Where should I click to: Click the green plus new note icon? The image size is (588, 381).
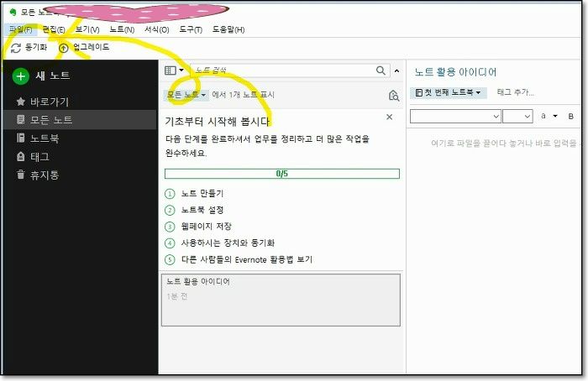click(x=21, y=76)
